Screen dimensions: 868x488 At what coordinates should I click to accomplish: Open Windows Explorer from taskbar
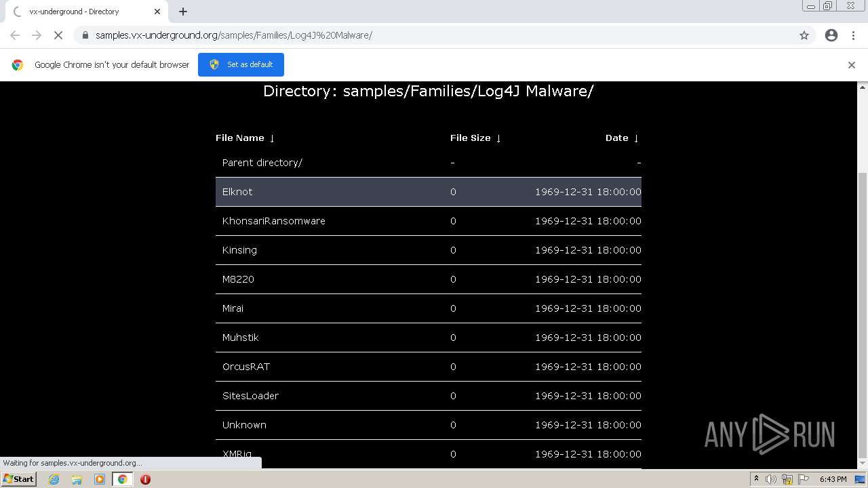coord(77,479)
